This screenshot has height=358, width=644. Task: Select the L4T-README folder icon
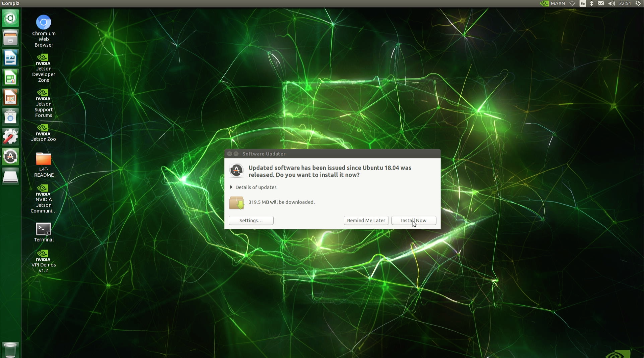click(x=44, y=165)
